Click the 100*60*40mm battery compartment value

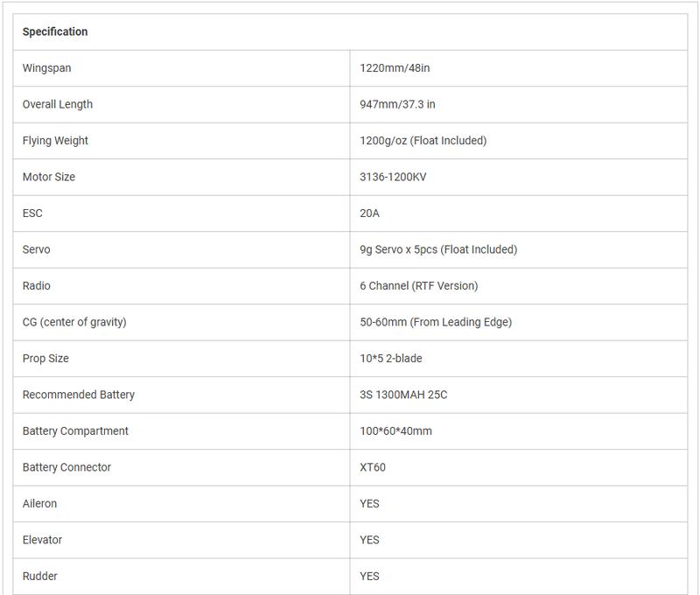[x=395, y=430]
